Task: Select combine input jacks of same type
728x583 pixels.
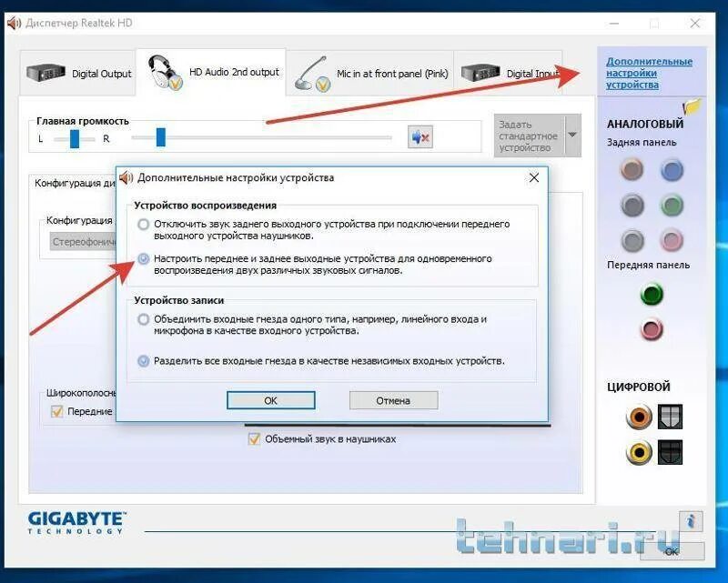Action: [144, 319]
